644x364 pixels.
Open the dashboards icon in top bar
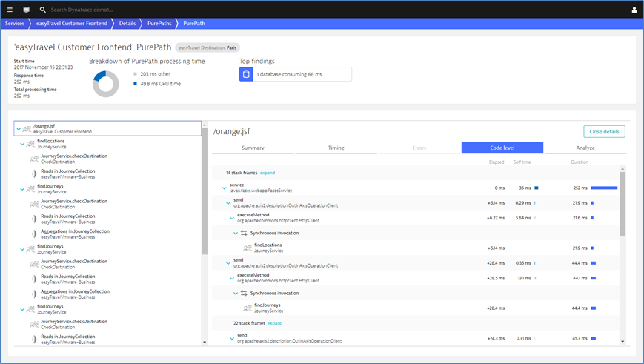point(26,10)
